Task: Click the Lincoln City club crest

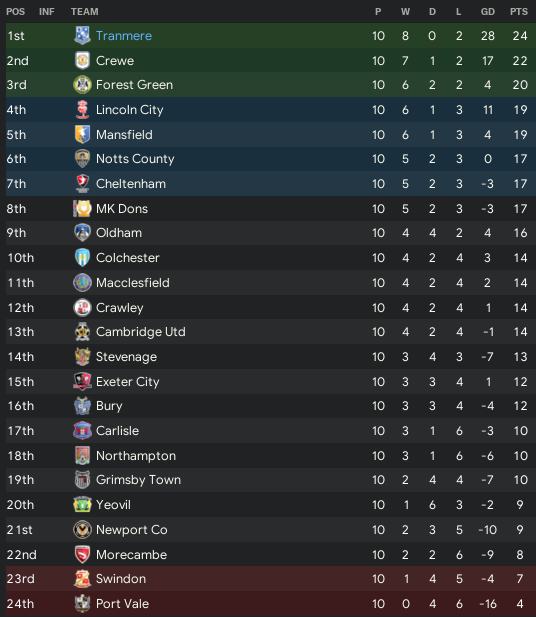Action: [x=82, y=109]
